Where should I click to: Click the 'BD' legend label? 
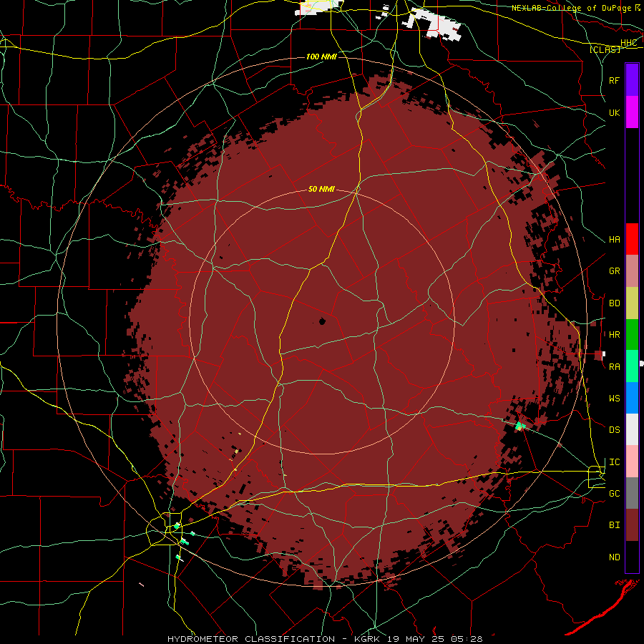(615, 303)
